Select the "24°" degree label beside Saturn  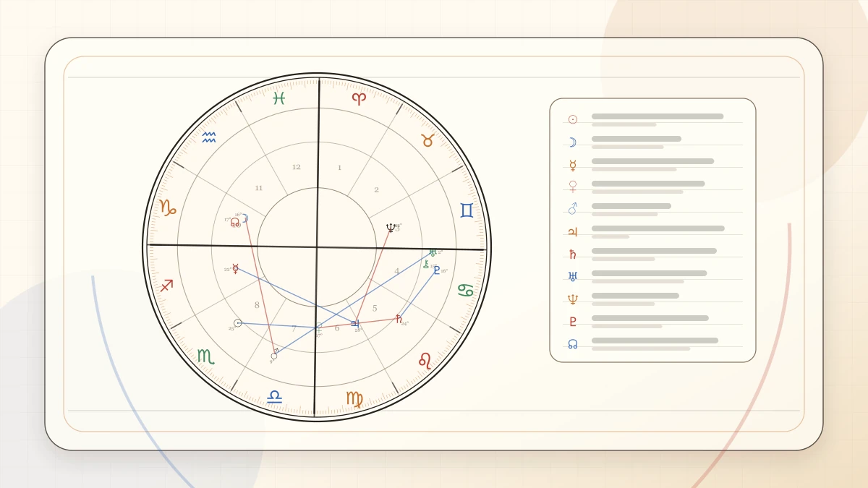click(x=404, y=323)
